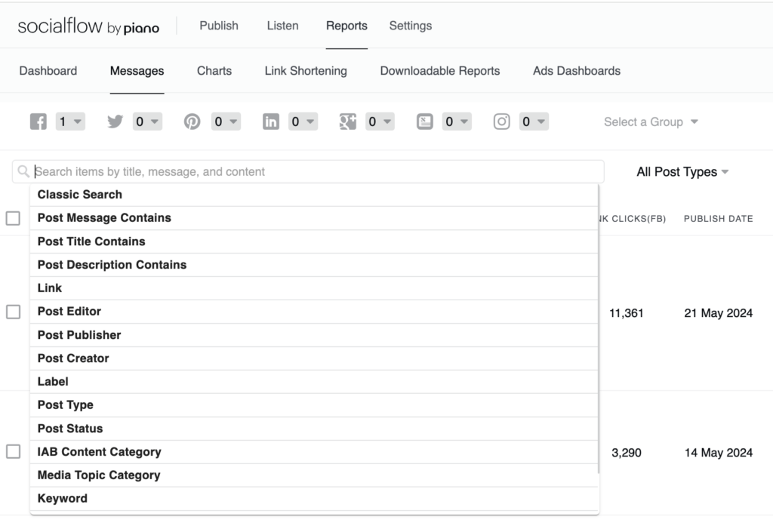Focus the search items input field
773x532 pixels.
(308, 171)
